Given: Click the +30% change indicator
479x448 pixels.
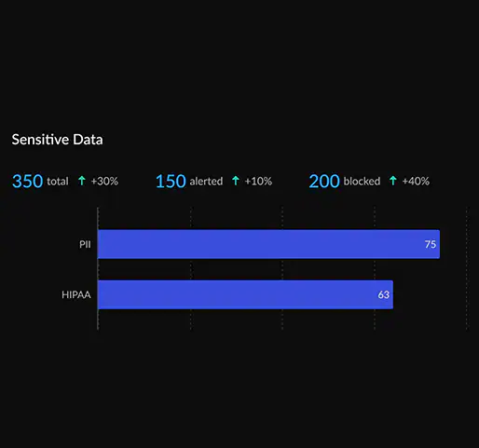Looking at the screenshot, I should pos(104,181).
